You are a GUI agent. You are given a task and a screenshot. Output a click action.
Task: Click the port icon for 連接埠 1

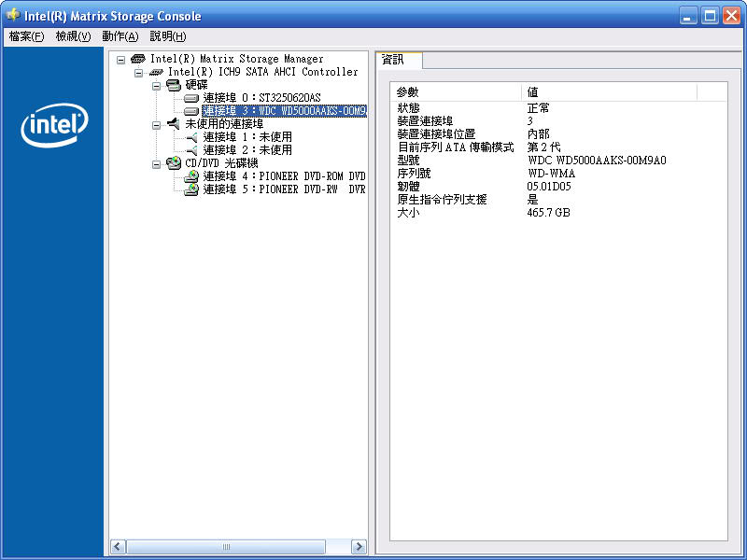pos(191,137)
